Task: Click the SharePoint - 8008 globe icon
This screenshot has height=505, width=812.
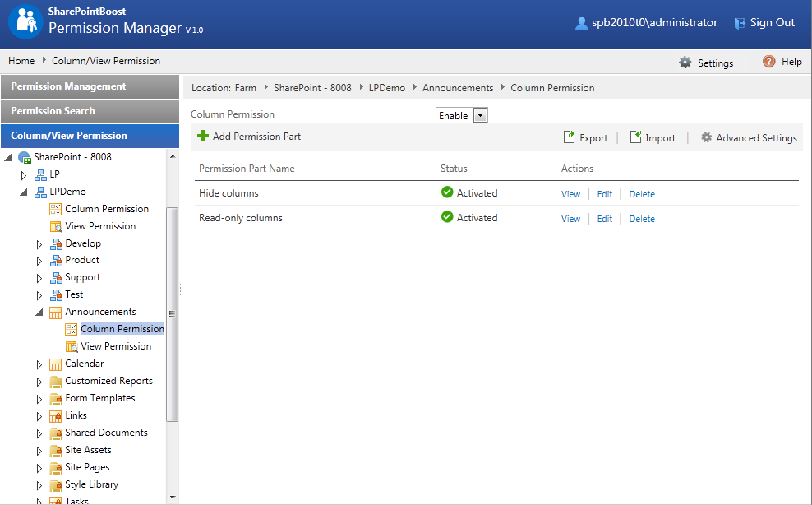Action: coord(25,157)
